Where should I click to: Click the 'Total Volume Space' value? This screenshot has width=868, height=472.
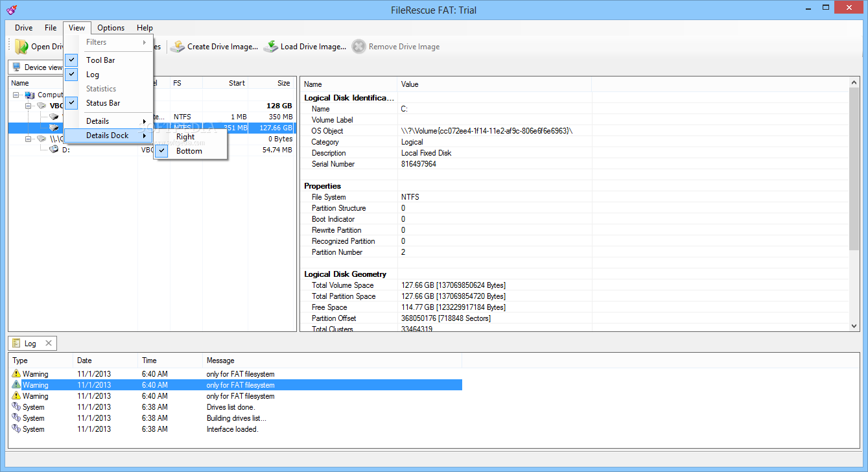tap(453, 285)
